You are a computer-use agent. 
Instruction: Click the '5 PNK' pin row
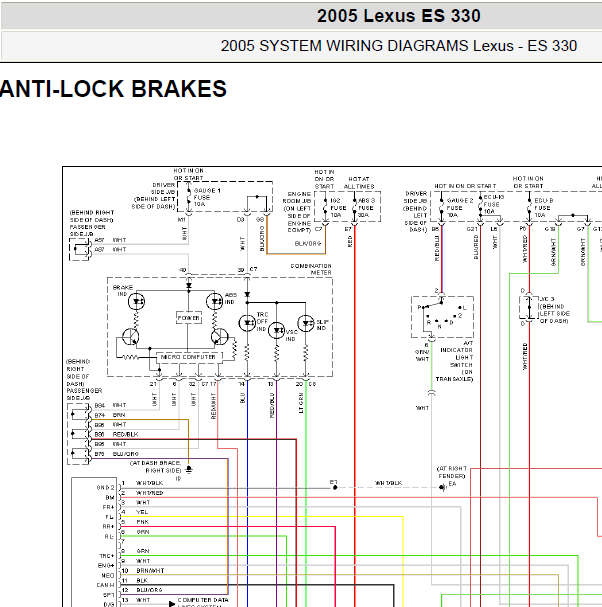pos(135,522)
